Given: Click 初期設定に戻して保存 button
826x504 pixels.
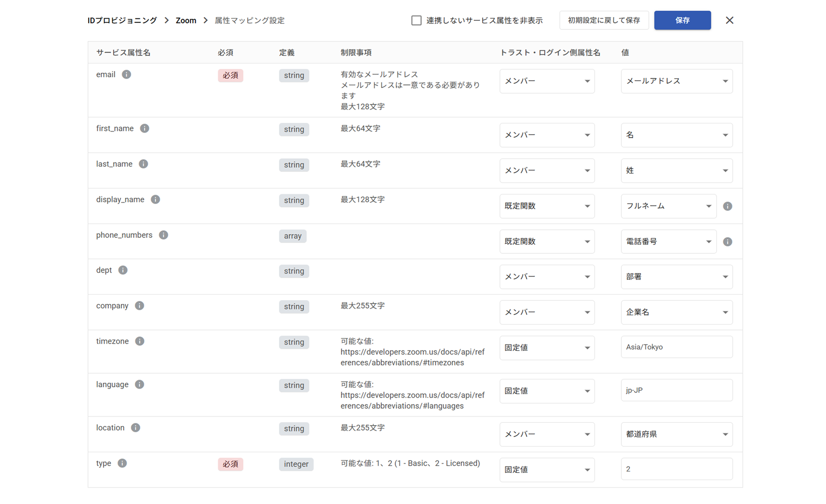Looking at the screenshot, I should 604,20.
